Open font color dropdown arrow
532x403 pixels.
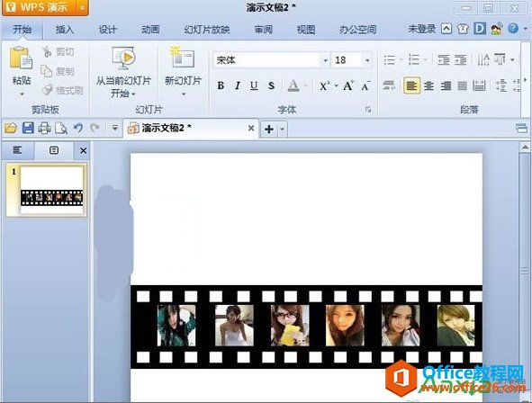pos(306,86)
